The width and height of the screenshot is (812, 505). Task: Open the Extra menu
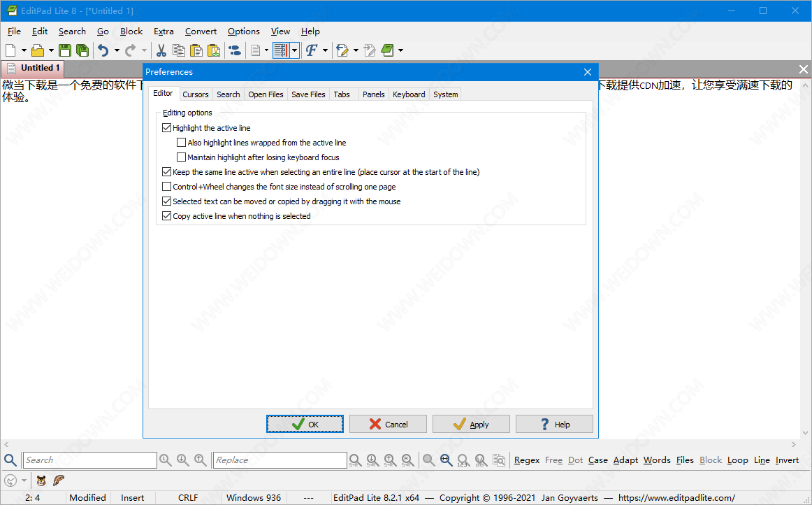(164, 31)
